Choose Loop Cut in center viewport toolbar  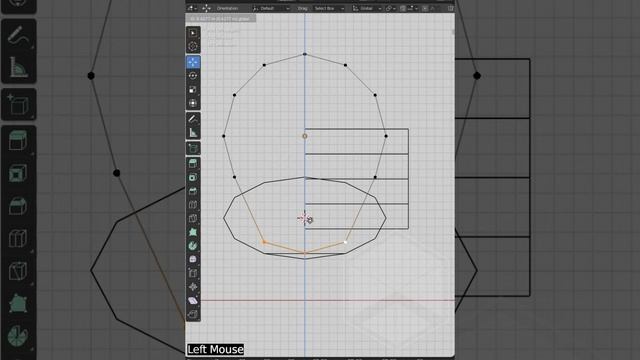point(193,205)
